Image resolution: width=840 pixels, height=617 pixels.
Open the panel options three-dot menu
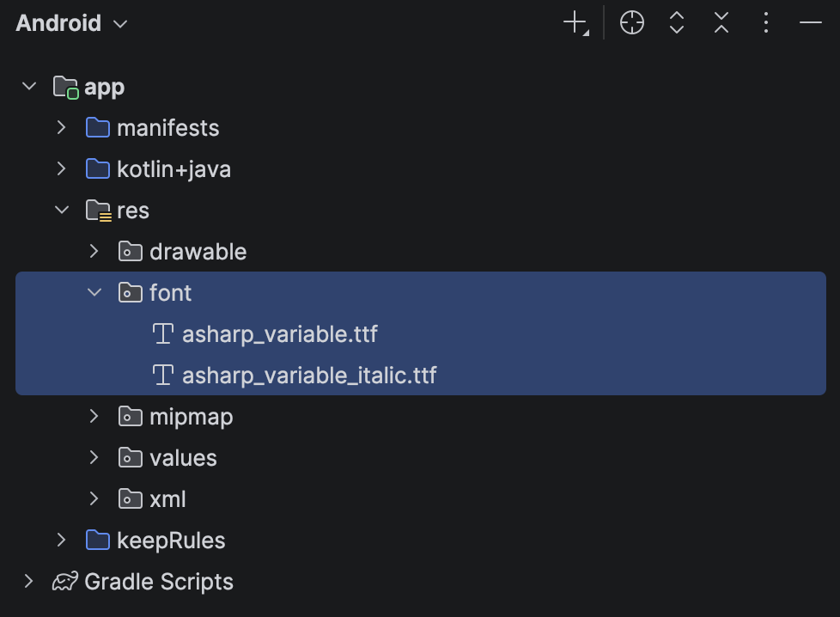(766, 23)
